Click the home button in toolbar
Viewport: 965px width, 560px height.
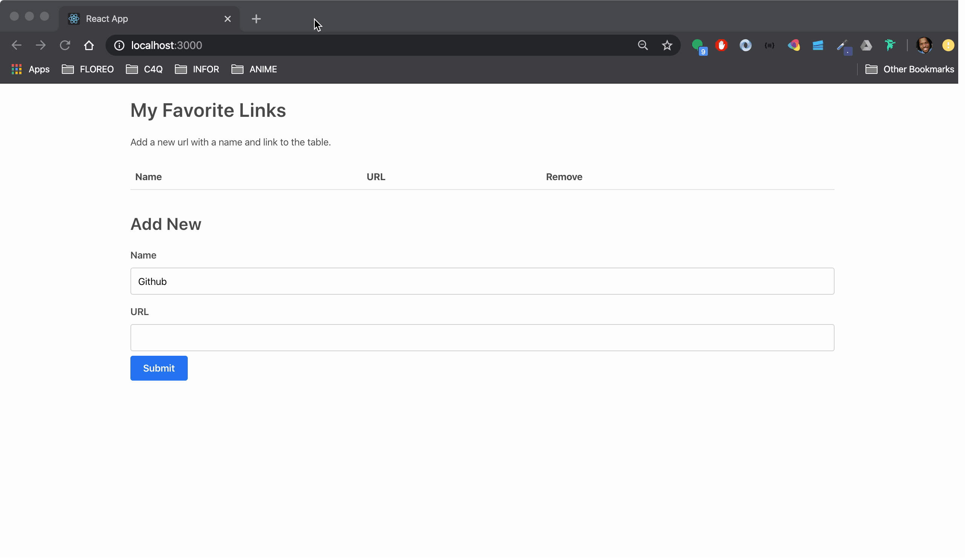pos(89,46)
